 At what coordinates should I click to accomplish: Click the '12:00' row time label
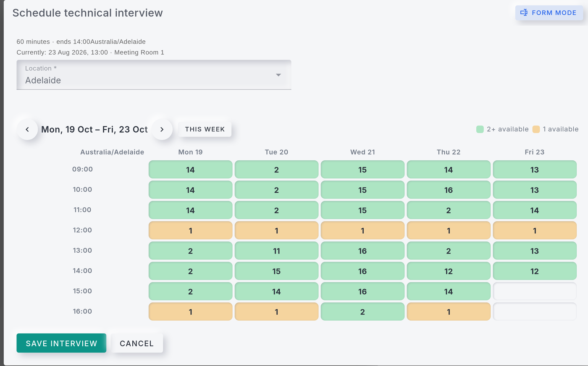tap(82, 230)
